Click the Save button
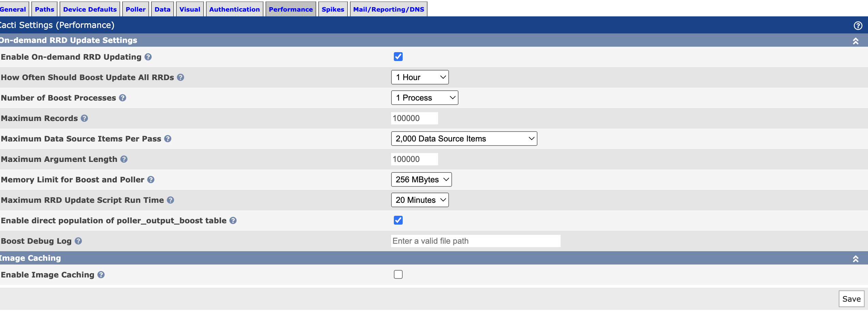The width and height of the screenshot is (868, 317). point(851,299)
